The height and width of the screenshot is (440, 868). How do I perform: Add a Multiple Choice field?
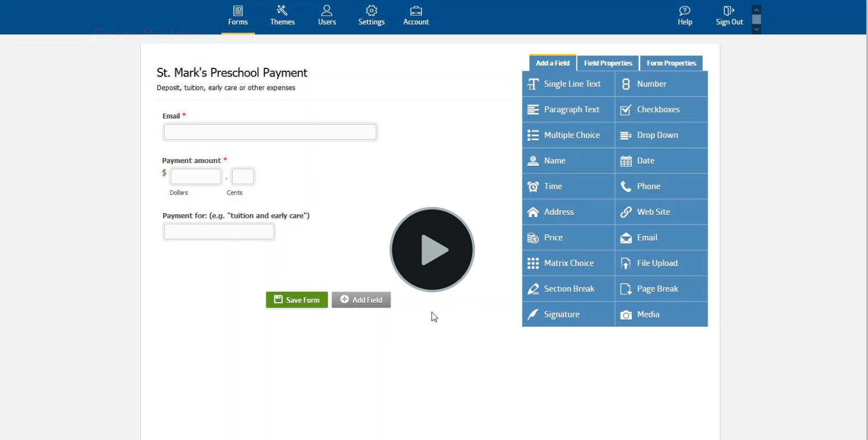[x=569, y=135]
